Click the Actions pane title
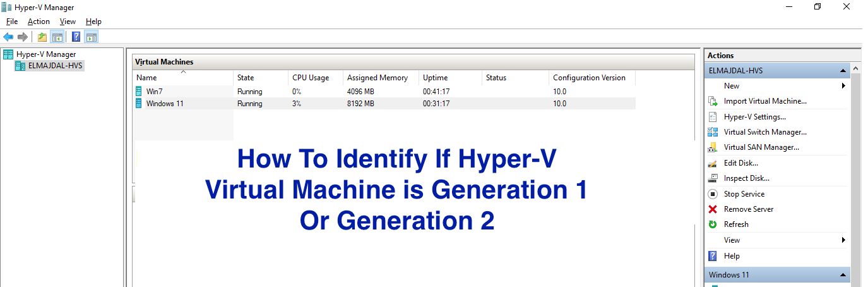 click(720, 56)
